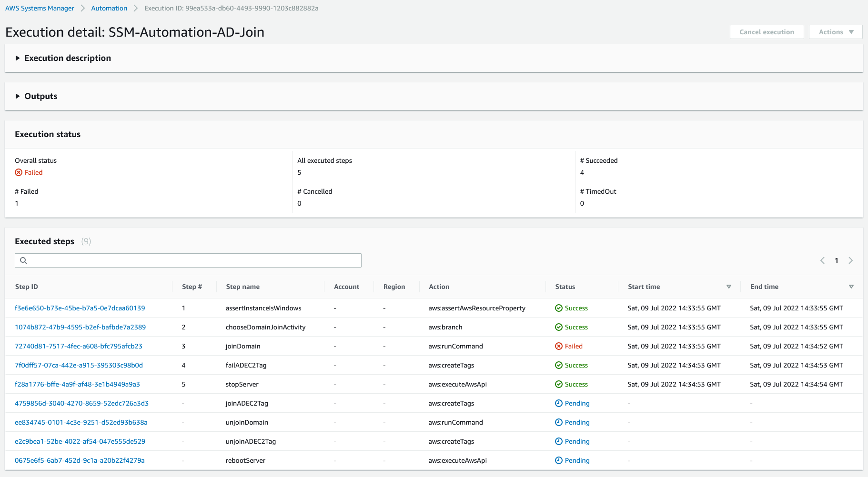868x477 pixels.
Task: Go to Automation breadcrumb link
Action: (x=109, y=8)
